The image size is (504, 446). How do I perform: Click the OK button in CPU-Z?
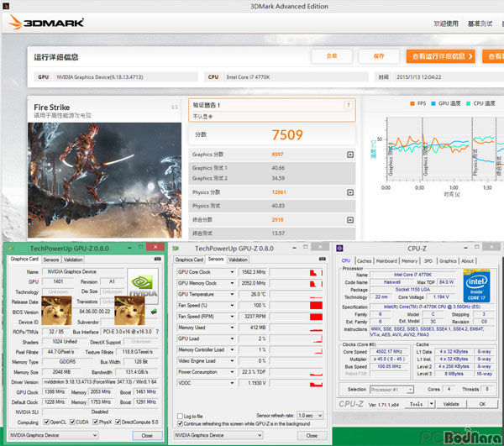pos(482,404)
